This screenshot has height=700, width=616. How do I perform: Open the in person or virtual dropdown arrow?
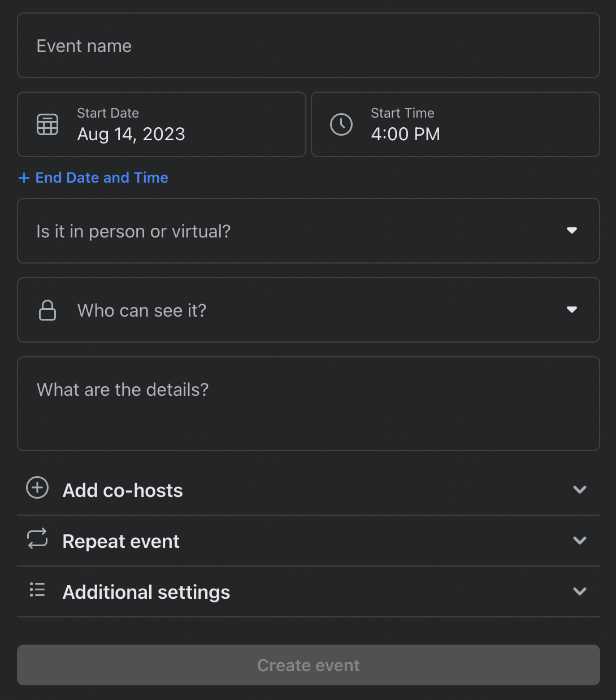[572, 231]
